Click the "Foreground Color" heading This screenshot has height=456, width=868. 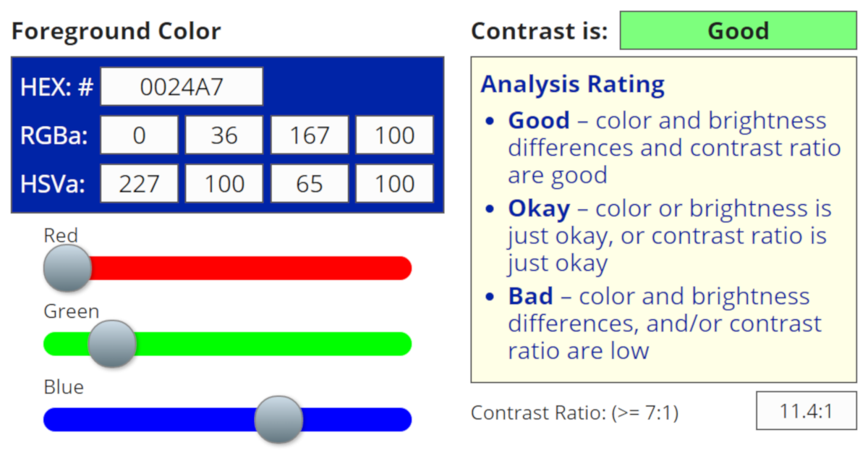(x=116, y=32)
